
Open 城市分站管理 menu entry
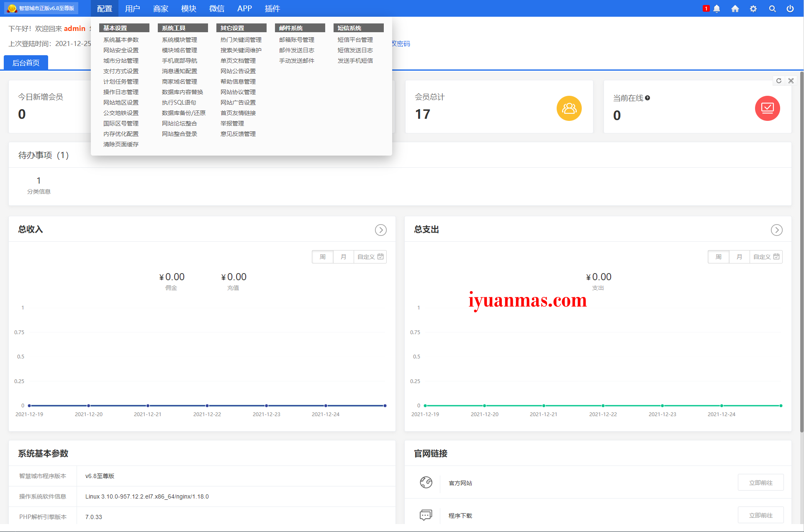click(121, 61)
